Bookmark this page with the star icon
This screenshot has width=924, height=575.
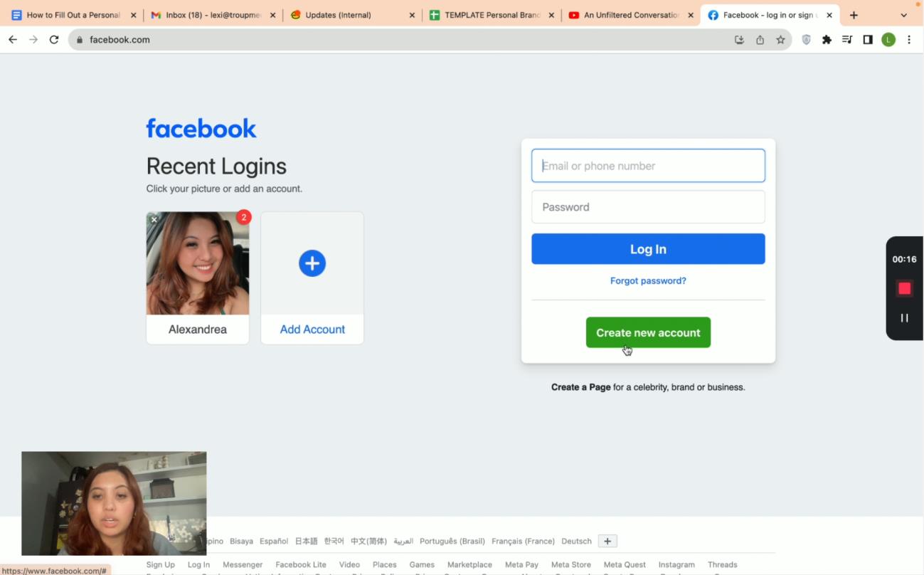pos(780,40)
